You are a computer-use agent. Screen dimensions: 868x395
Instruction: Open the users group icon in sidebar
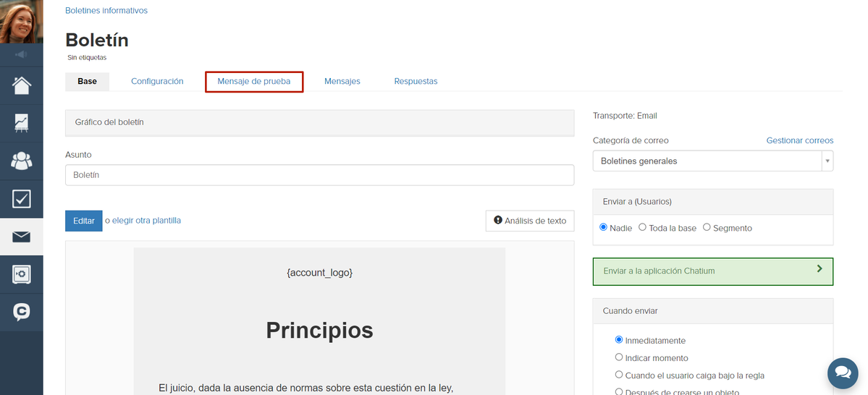[x=22, y=161]
